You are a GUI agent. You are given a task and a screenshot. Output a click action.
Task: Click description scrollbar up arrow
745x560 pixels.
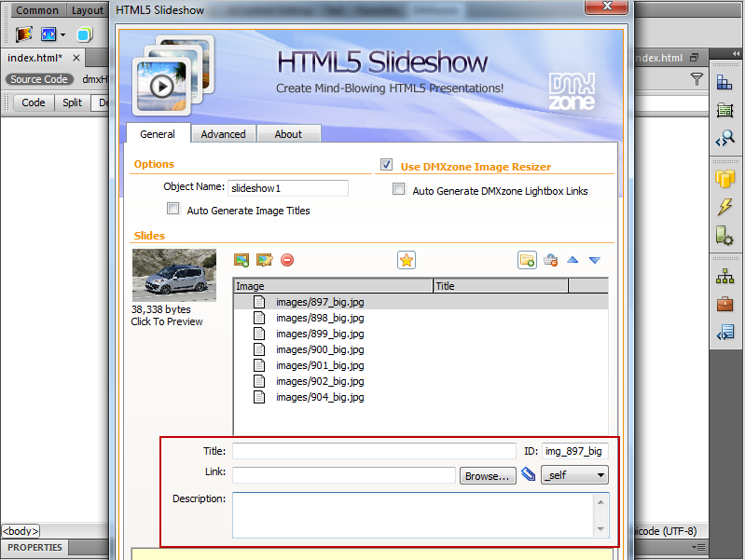pos(601,502)
